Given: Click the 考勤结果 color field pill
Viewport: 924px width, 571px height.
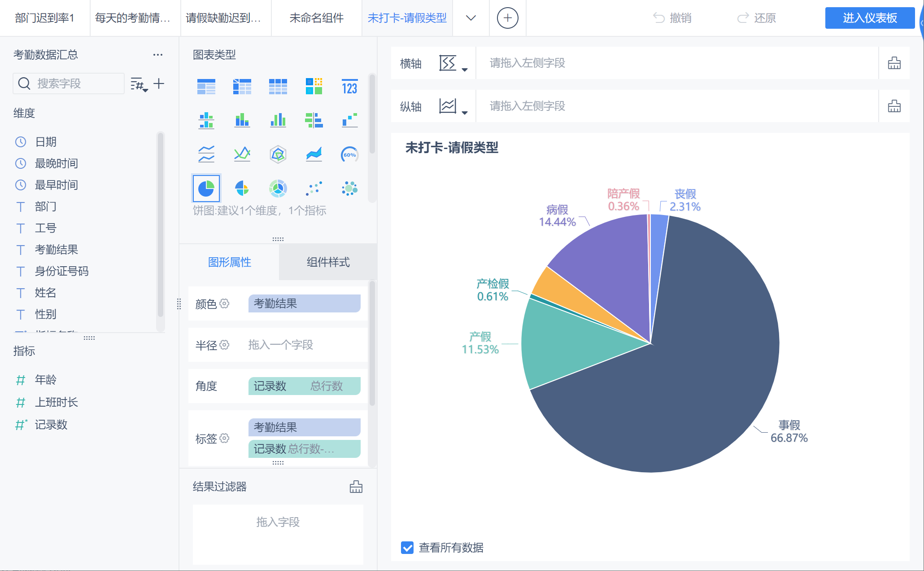Looking at the screenshot, I should (304, 303).
